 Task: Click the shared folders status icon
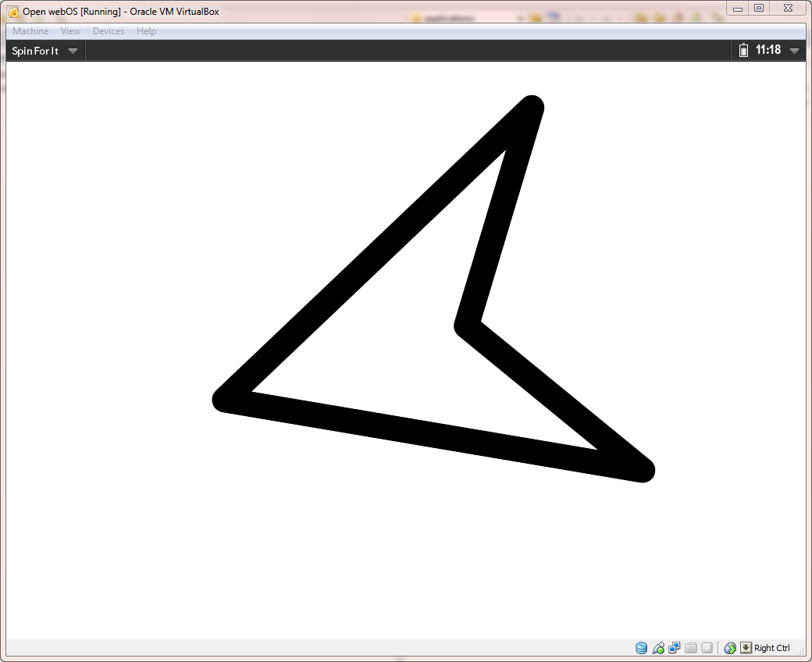pos(690,648)
